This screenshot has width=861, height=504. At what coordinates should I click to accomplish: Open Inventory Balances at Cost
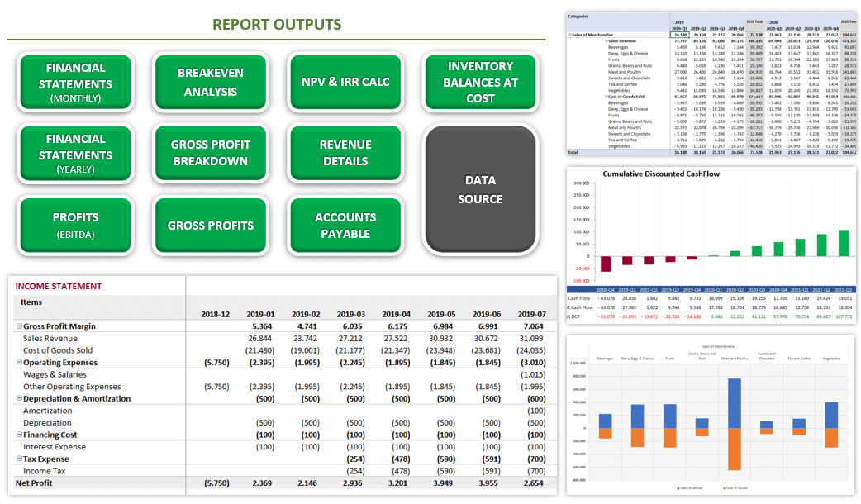[x=480, y=83]
